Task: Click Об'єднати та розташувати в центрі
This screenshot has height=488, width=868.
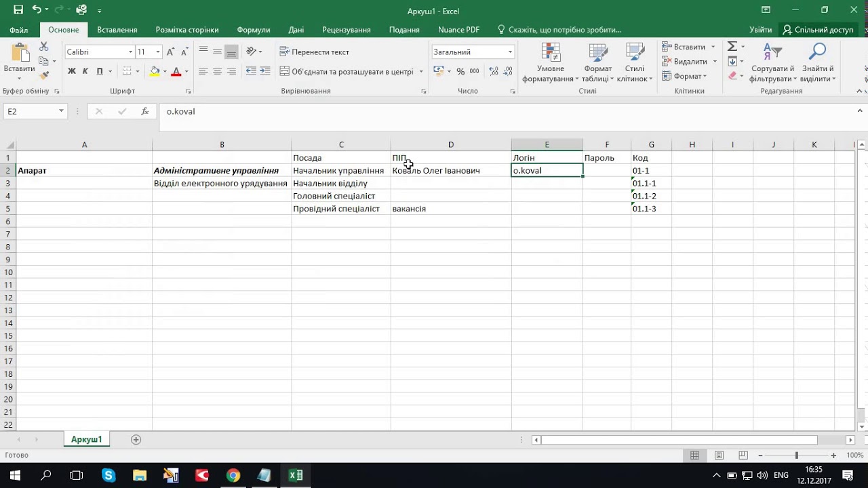Action: point(347,71)
